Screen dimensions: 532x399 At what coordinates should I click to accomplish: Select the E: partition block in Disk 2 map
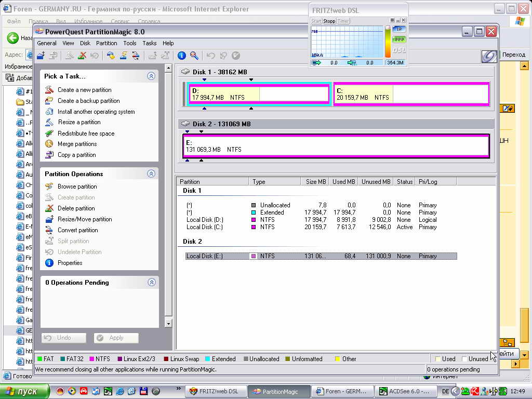tap(336, 146)
